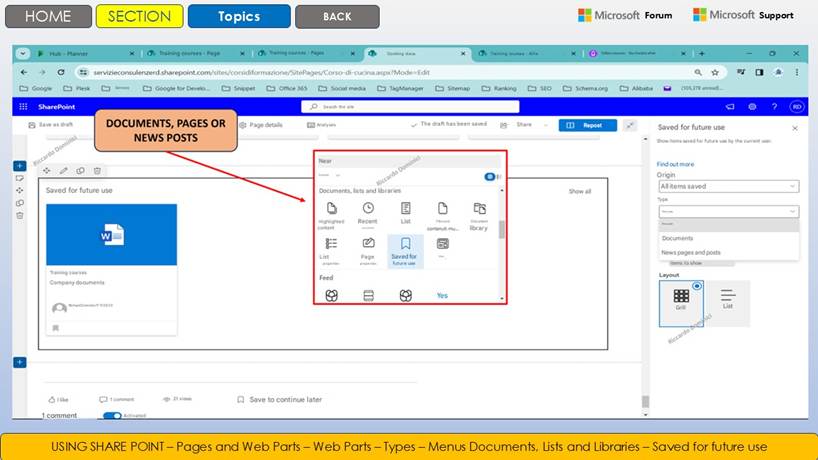Click the upper blue plus add-section button
This screenshot has width=818, height=460.
[x=20, y=166]
